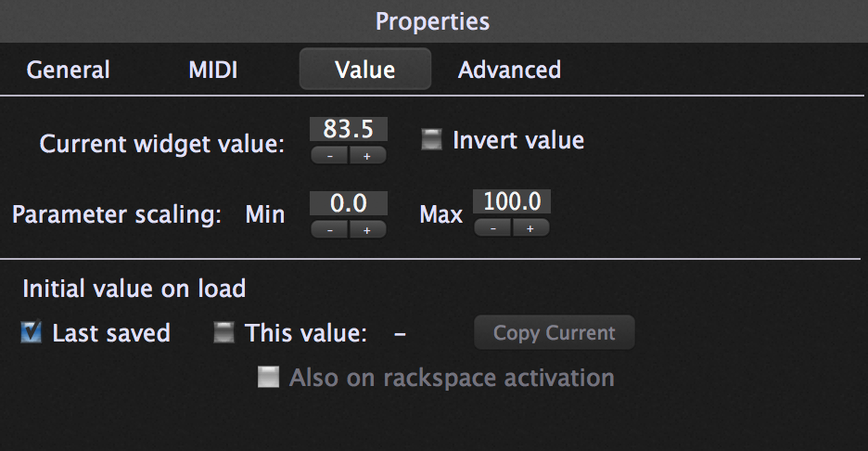Click the Min scaling field showing 0.0
This screenshot has height=451, width=868.
348,203
